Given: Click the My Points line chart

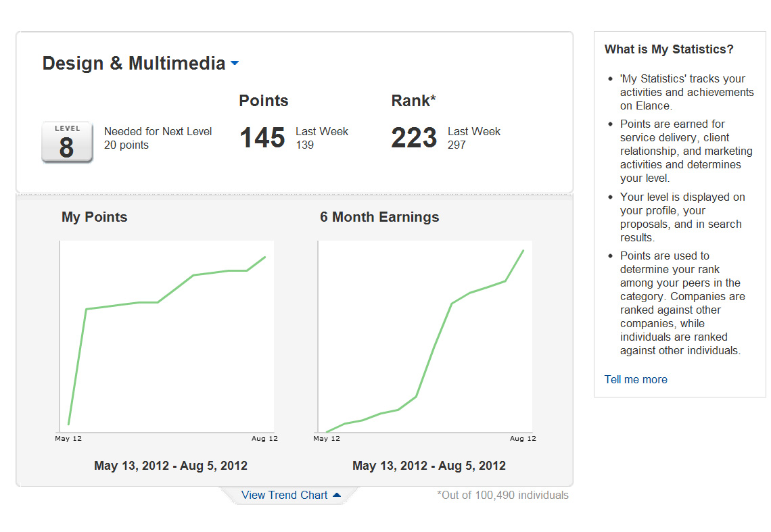Looking at the screenshot, I should point(166,336).
